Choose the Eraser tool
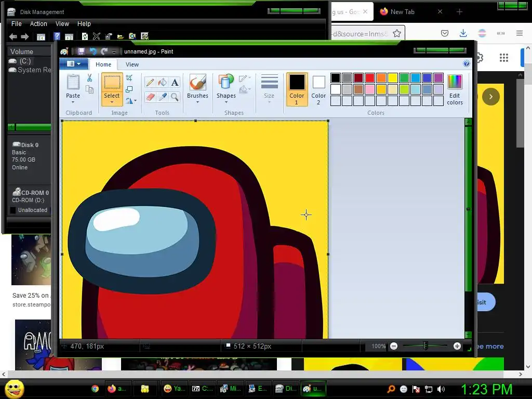The height and width of the screenshot is (399, 532). click(150, 97)
